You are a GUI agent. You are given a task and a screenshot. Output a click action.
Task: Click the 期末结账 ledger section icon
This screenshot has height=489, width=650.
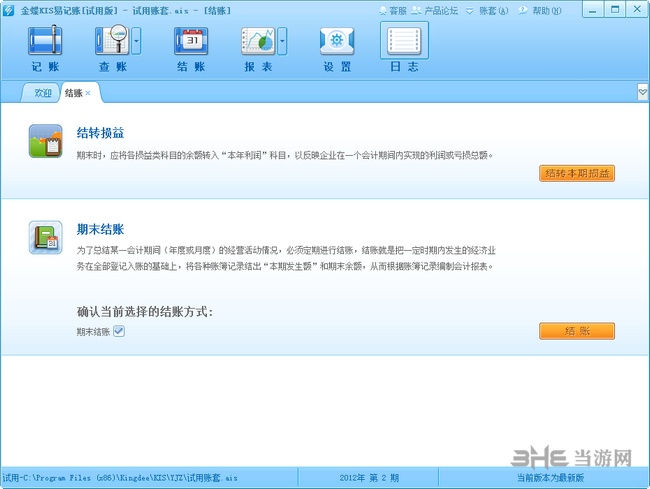point(46,237)
